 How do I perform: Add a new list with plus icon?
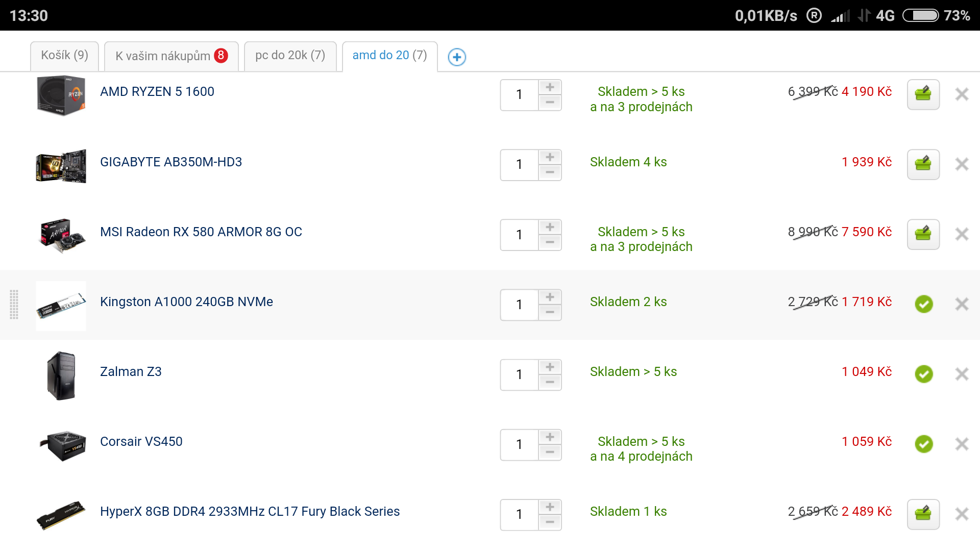pyautogui.click(x=457, y=57)
